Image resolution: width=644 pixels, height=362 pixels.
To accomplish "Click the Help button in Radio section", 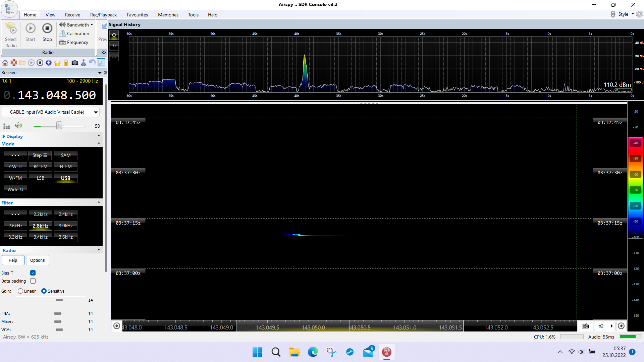I will 13,260.
